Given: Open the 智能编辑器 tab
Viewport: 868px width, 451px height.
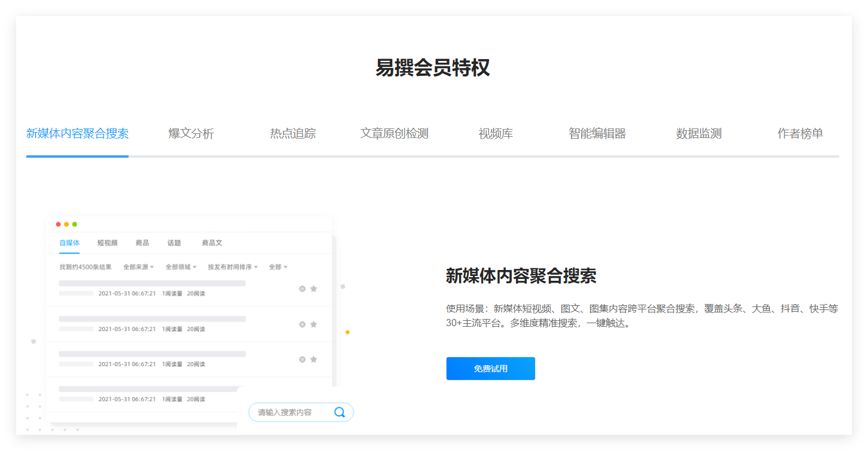Looking at the screenshot, I should click(597, 134).
